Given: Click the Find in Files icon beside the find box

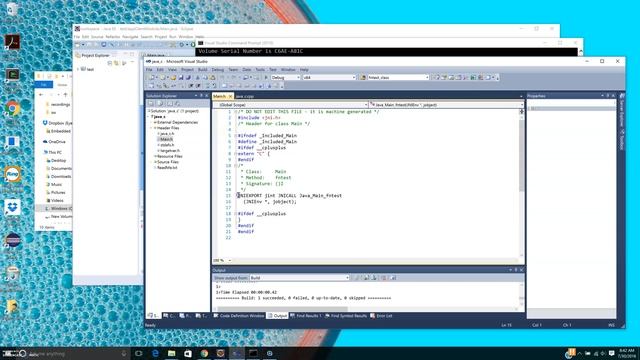Looking at the screenshot, I should tap(362, 78).
